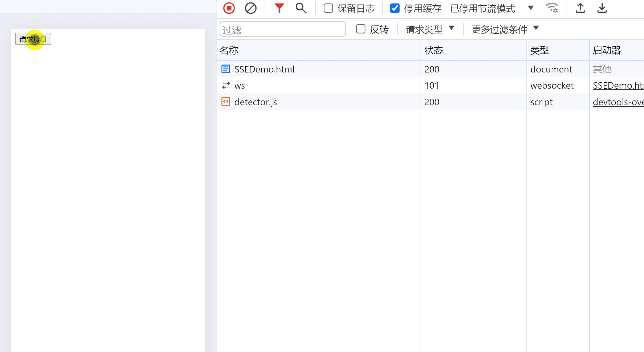Screen dimensions: 644x352
Task: Toggle the network filter bar
Action: [x=279, y=8]
